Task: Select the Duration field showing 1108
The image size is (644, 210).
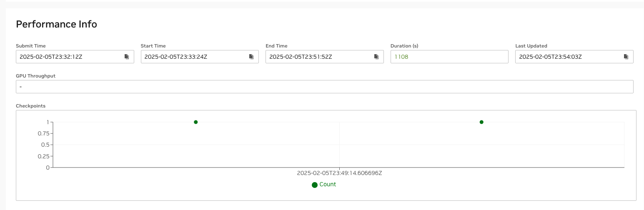Action: pos(449,57)
